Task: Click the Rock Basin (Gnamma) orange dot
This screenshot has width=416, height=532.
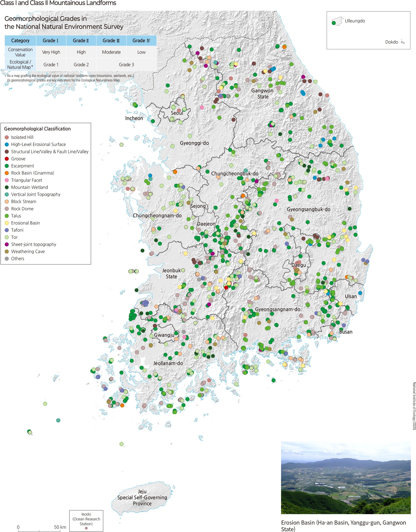Action: [7, 173]
